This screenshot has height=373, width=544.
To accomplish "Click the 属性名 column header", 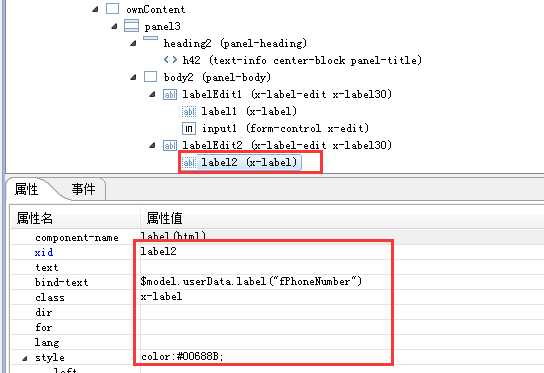I will pos(35,218).
